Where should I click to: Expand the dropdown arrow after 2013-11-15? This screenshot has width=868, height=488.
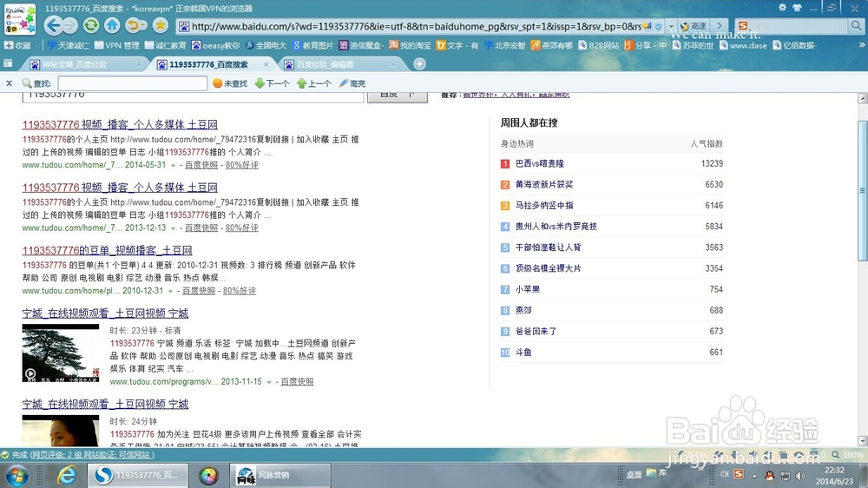click(269, 382)
